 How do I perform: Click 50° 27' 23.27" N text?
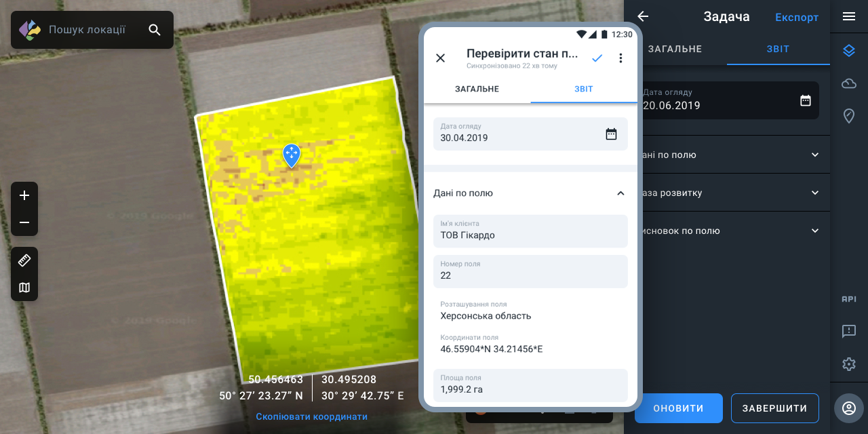click(261, 396)
